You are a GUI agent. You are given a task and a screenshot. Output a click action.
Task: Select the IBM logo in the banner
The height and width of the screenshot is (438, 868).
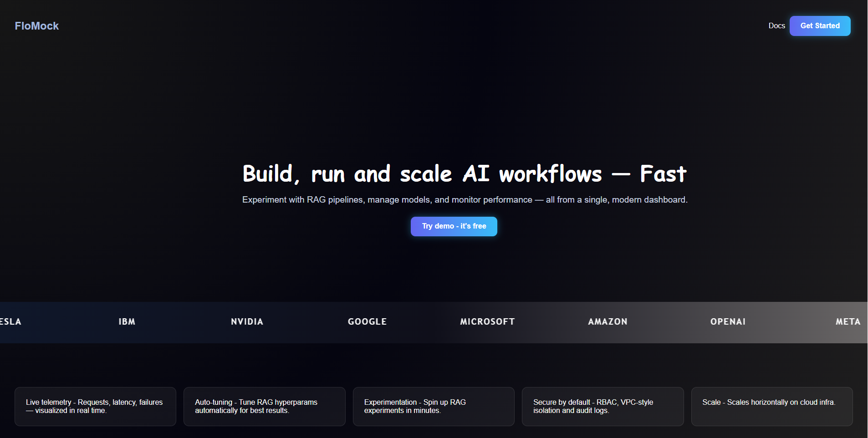pyautogui.click(x=127, y=322)
